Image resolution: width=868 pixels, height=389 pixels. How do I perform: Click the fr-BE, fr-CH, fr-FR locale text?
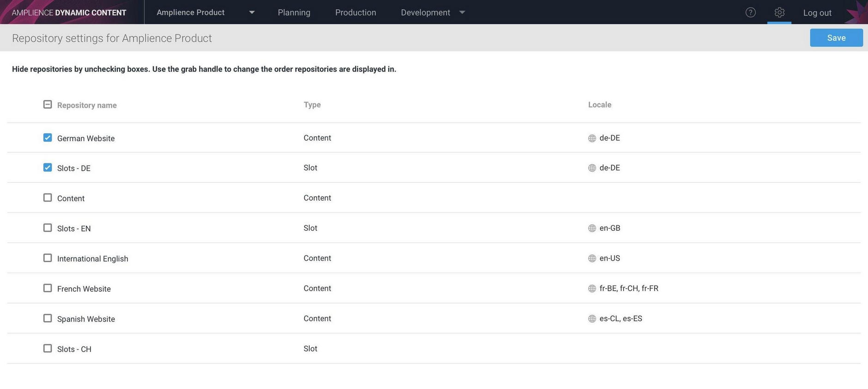629,288
